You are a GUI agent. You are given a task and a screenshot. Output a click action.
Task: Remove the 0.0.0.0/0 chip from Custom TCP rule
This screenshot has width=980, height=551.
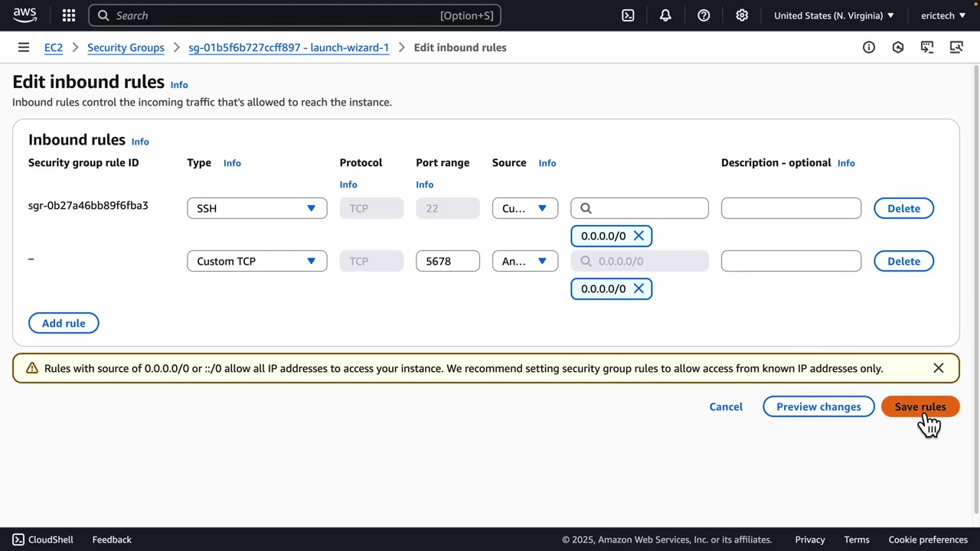click(639, 289)
